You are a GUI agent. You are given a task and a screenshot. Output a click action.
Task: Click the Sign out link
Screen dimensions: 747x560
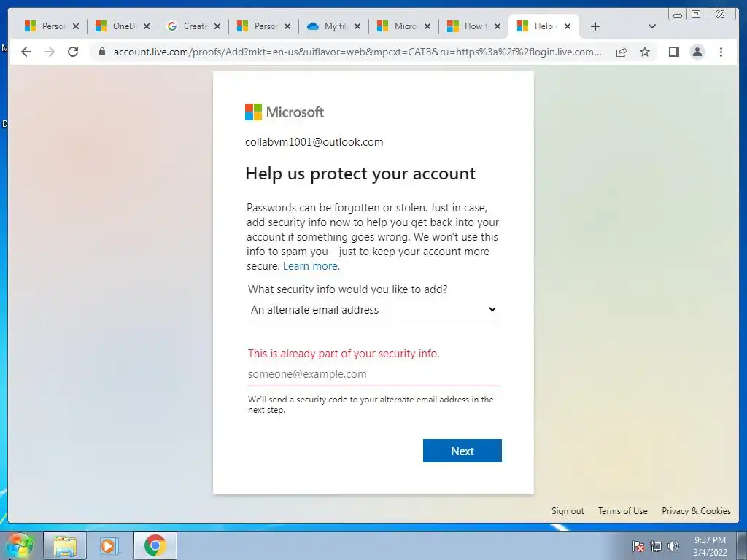(x=568, y=511)
